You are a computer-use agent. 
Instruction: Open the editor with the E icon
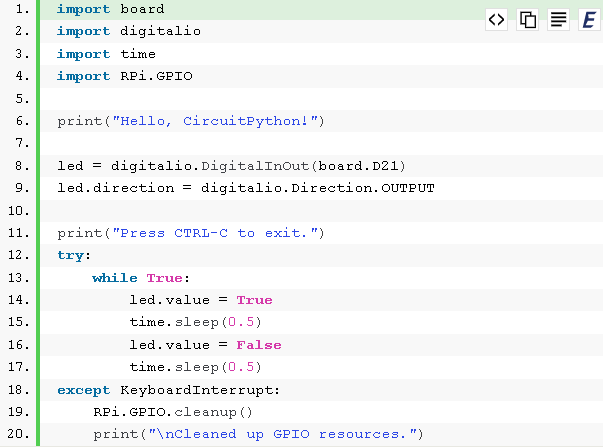click(x=590, y=19)
